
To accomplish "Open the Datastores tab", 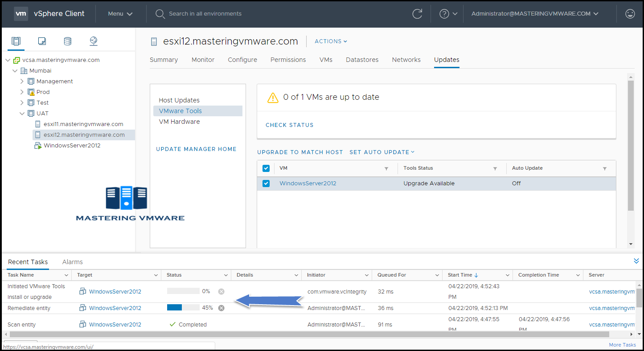I will [x=362, y=60].
